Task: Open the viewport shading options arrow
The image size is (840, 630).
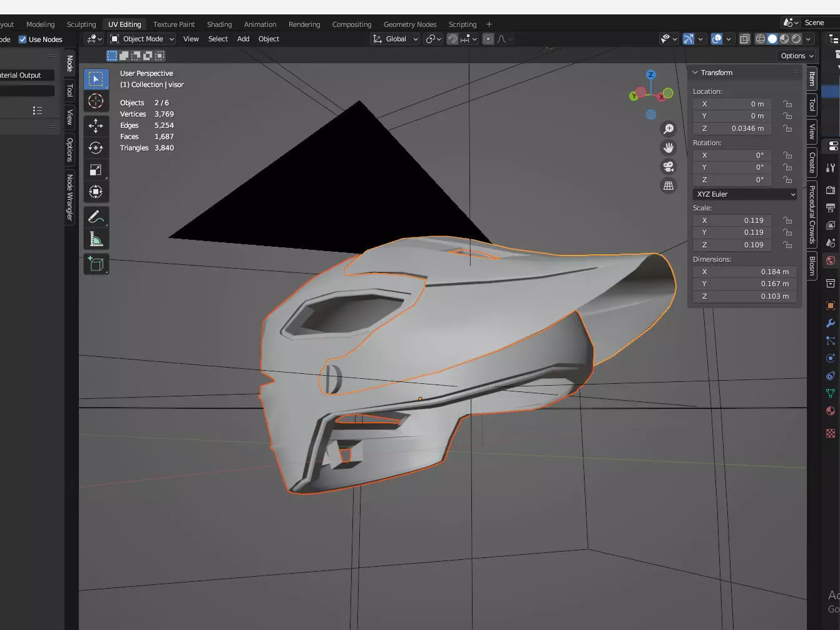Action: [809, 39]
